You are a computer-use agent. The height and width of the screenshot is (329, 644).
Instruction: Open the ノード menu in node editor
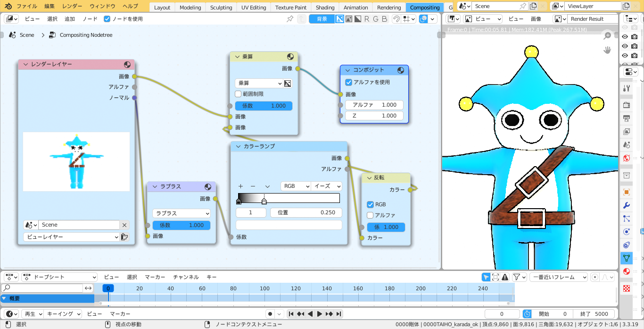90,19
